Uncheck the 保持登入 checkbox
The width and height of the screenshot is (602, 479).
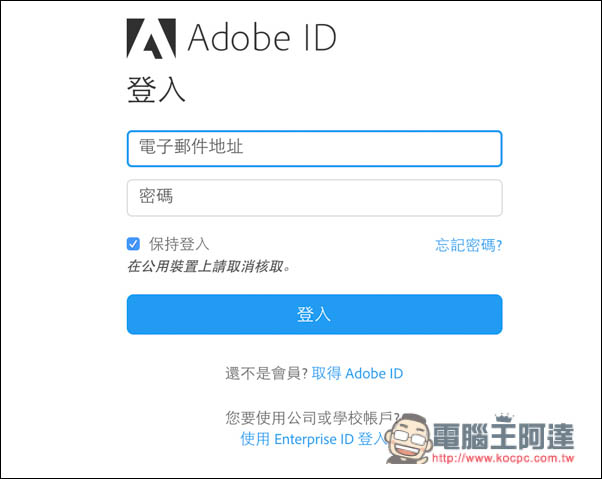133,244
